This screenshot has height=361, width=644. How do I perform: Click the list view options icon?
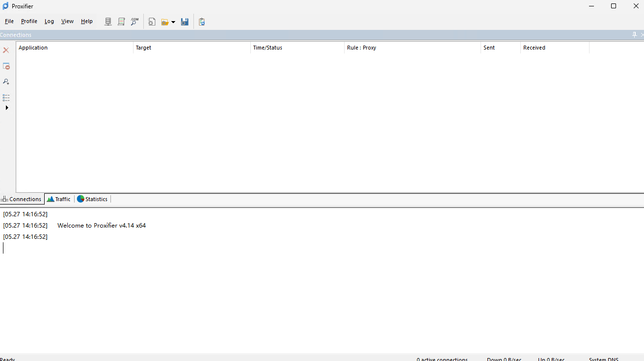point(6,98)
